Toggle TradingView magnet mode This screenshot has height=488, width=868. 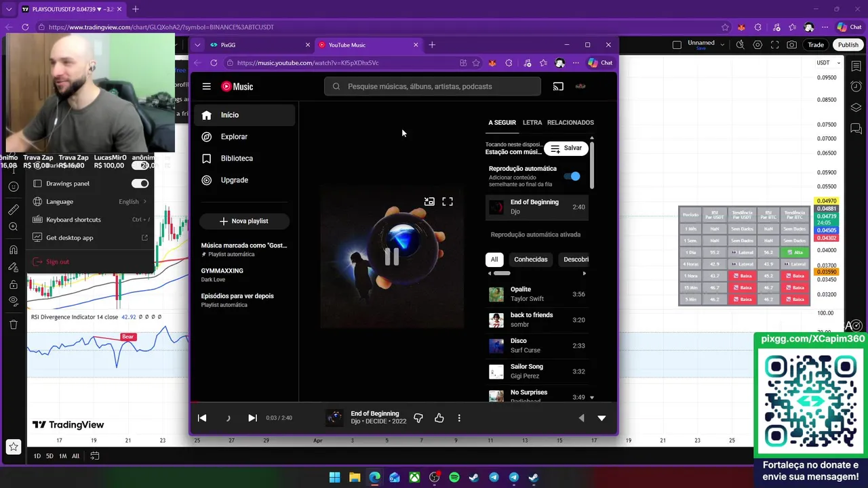13,250
